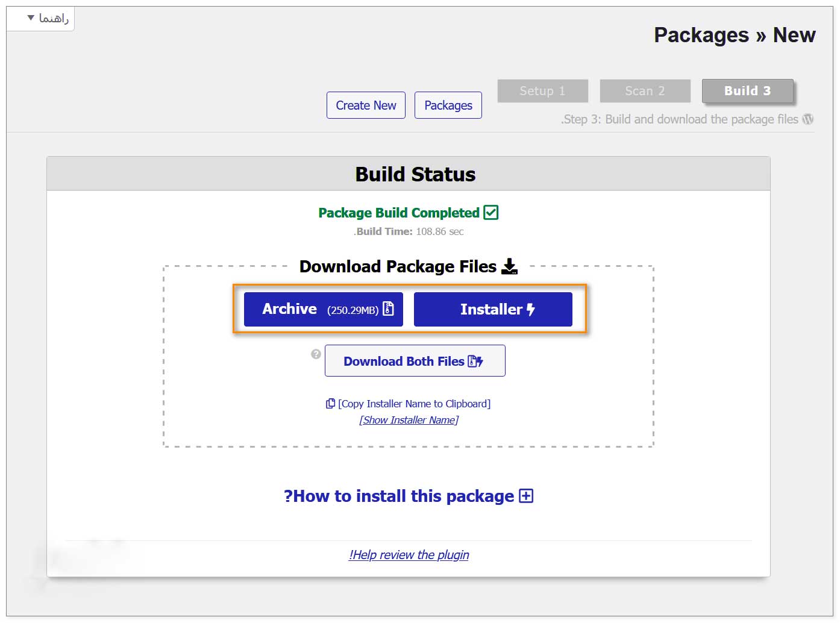Select the Scan 2 step tab
Image resolution: width=840 pixels, height=623 pixels.
coord(645,91)
